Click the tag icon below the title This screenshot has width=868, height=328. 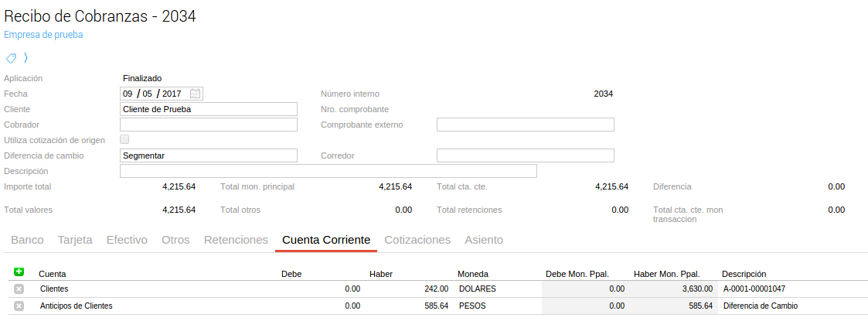tap(11, 58)
